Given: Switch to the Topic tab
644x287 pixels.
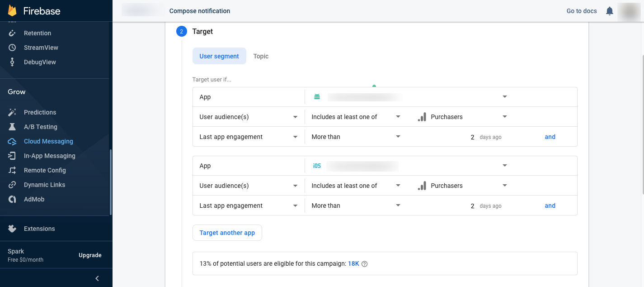Looking at the screenshot, I should click(x=261, y=56).
